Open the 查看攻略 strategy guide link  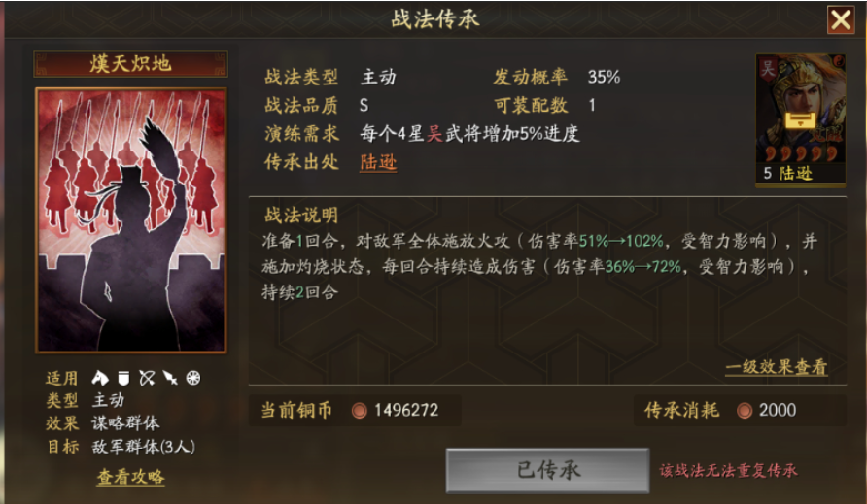point(131,477)
